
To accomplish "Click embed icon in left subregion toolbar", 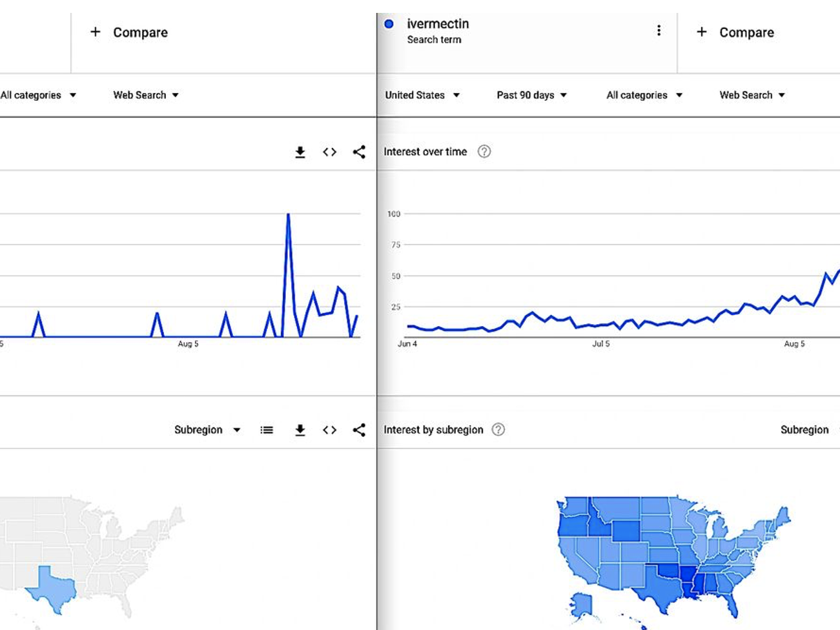I will 329,430.
